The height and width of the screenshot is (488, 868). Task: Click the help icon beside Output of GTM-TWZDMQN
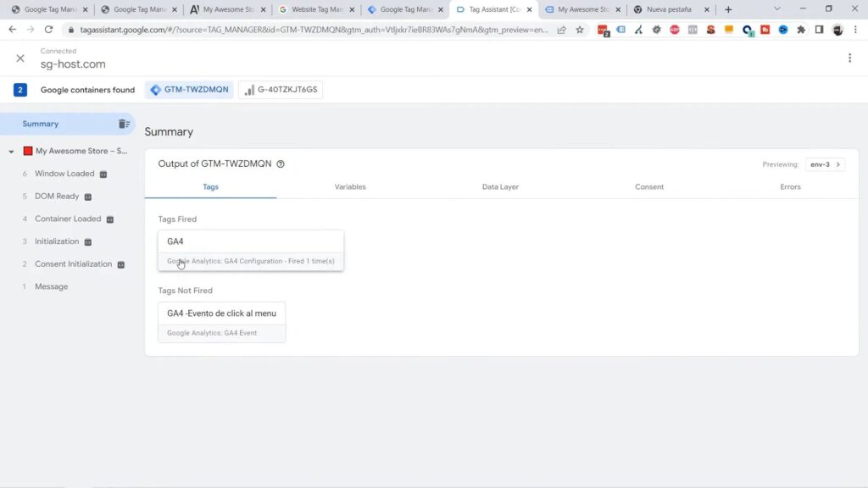281,164
